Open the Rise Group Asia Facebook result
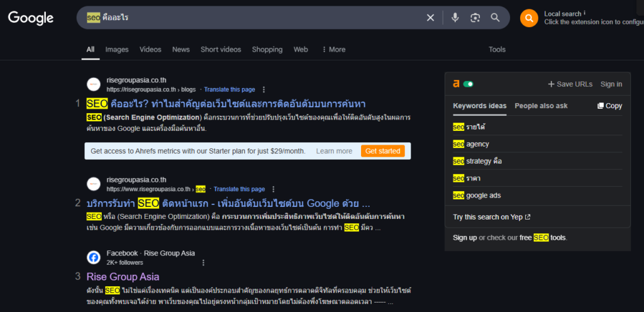Image resolution: width=644 pixels, height=312 pixels. [123, 276]
